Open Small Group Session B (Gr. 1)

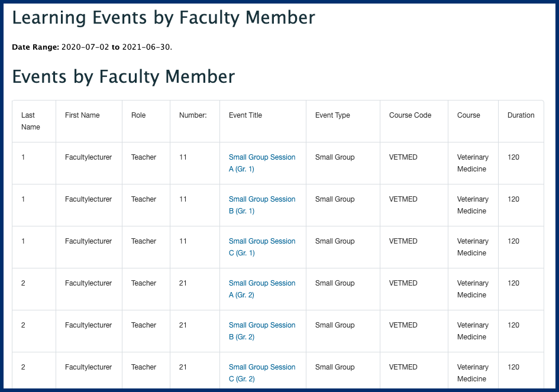pyautogui.click(x=262, y=205)
